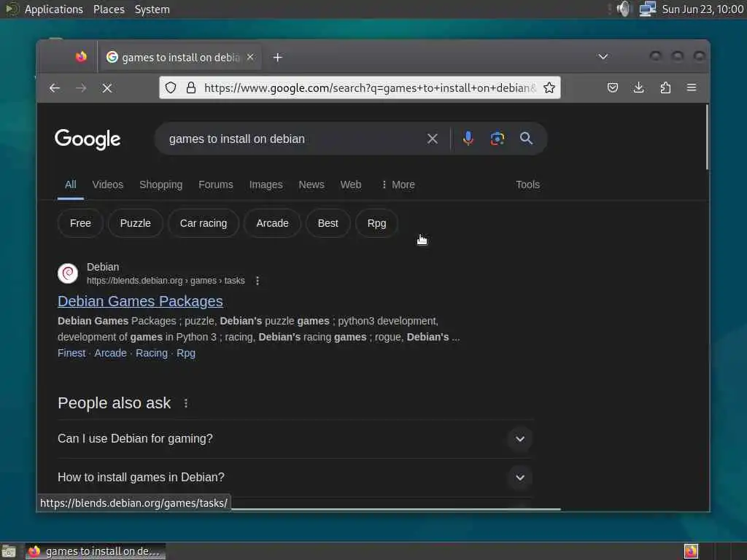This screenshot has width=747, height=560.
Task: Click the page vertical scrollbar
Action: click(x=707, y=138)
